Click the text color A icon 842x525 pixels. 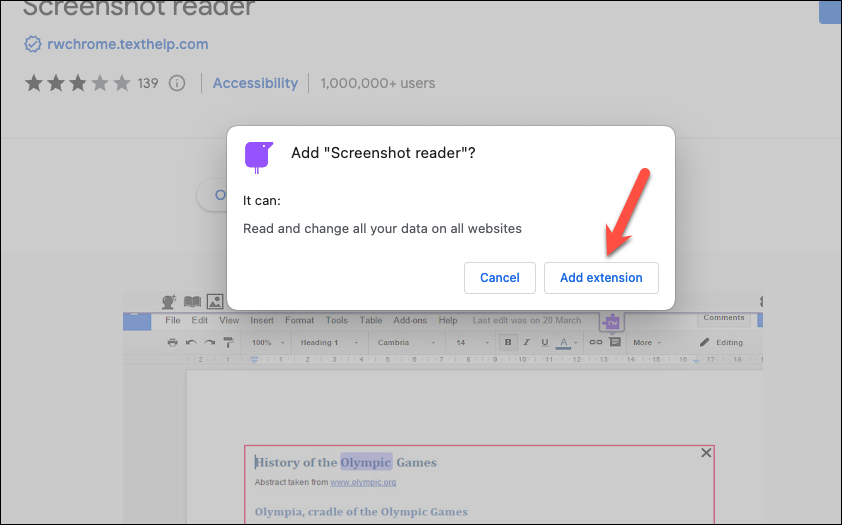563,342
